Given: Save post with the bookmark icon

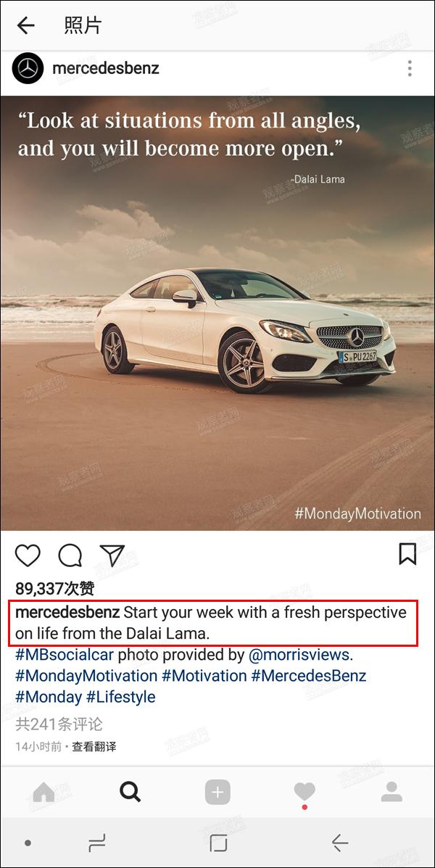Looking at the screenshot, I should click(x=408, y=554).
